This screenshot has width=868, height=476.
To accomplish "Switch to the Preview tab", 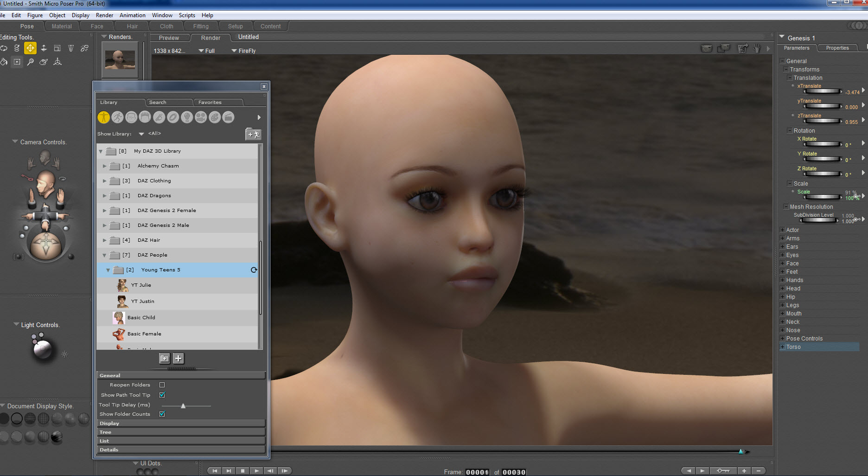I will coord(169,38).
